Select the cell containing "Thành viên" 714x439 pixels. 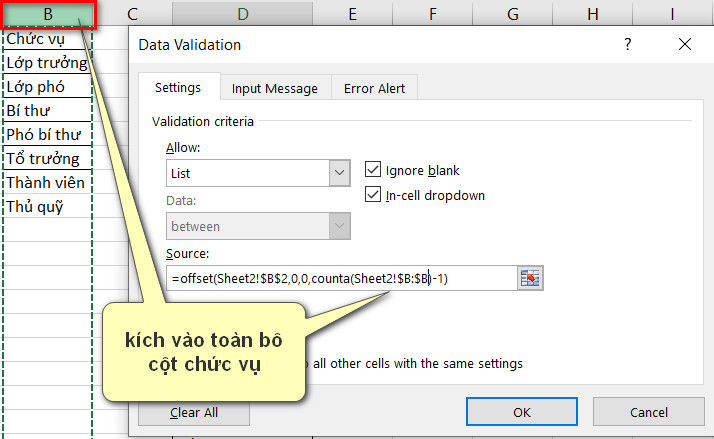tap(48, 182)
